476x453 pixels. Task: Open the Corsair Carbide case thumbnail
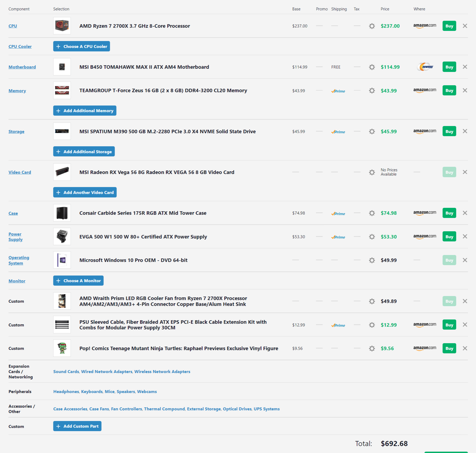point(62,213)
